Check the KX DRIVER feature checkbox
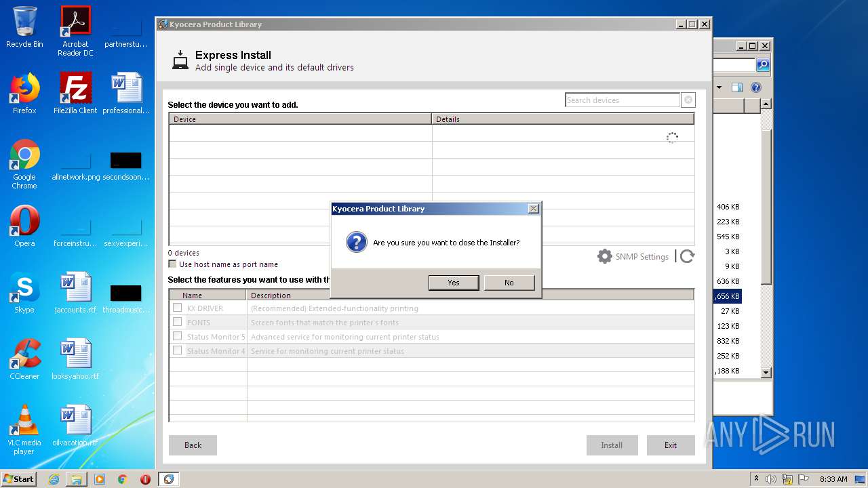The width and height of the screenshot is (868, 488). pos(177,308)
